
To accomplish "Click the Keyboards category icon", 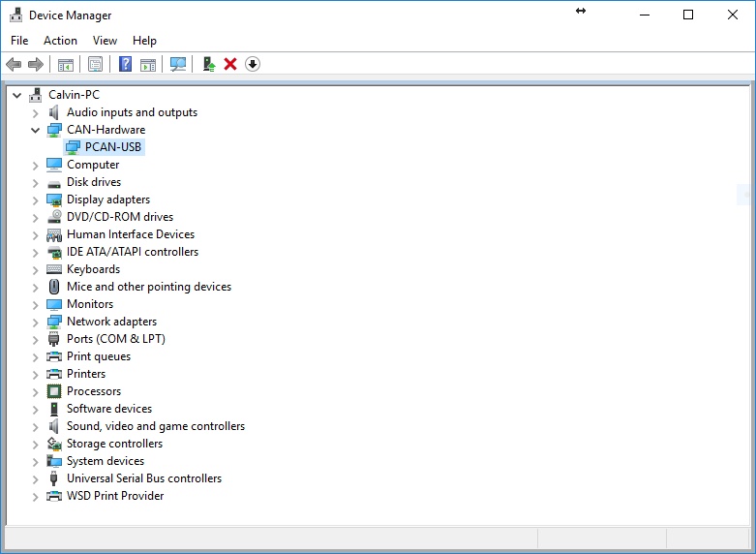I will point(54,269).
